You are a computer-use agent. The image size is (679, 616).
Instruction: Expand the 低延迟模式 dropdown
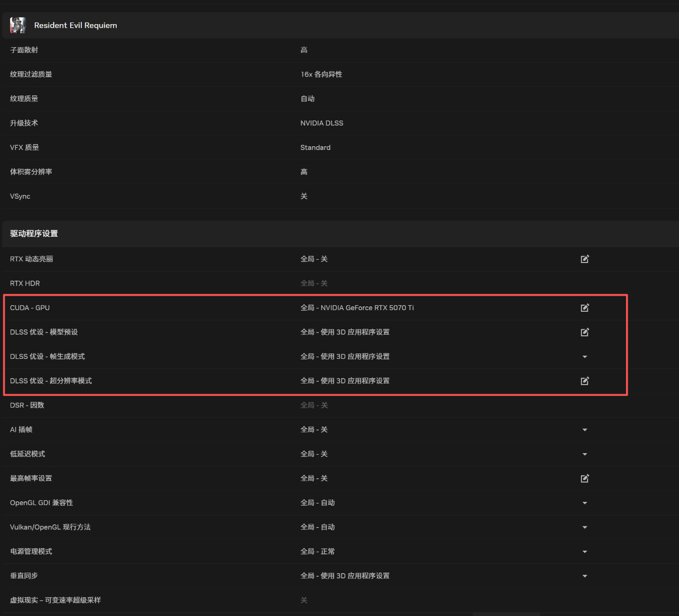click(585, 454)
